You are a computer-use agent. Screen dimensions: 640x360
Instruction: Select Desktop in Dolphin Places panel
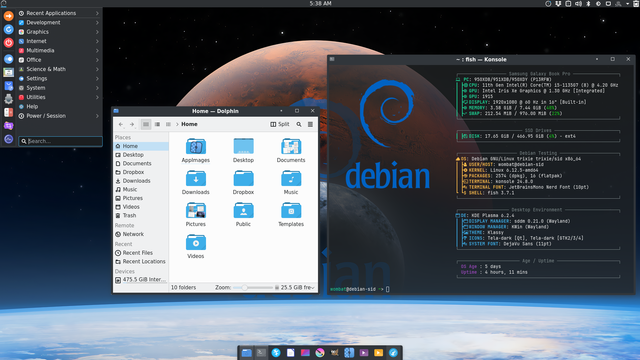pyautogui.click(x=141, y=155)
